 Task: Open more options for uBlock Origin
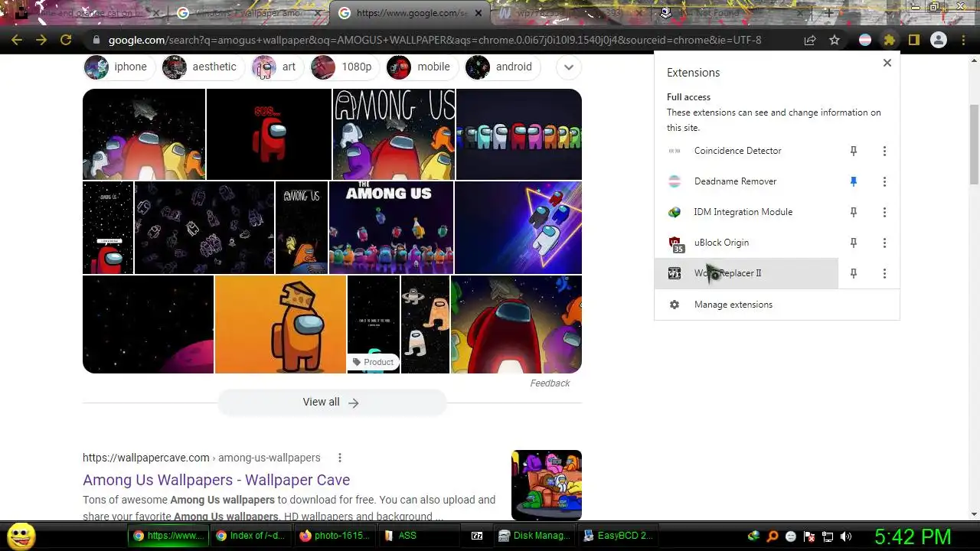click(x=884, y=243)
